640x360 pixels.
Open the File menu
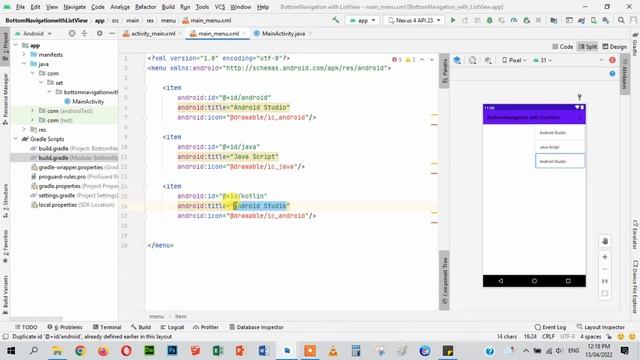tap(20, 7)
